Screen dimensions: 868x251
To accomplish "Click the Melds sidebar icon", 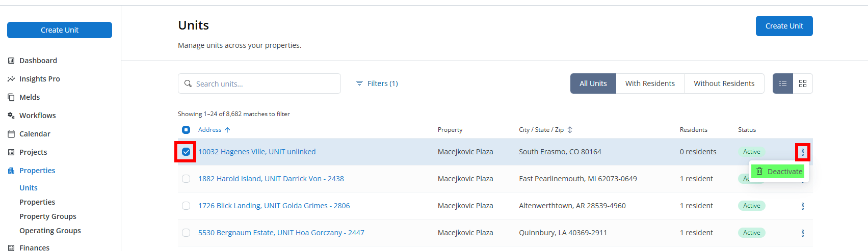I will coord(11,97).
